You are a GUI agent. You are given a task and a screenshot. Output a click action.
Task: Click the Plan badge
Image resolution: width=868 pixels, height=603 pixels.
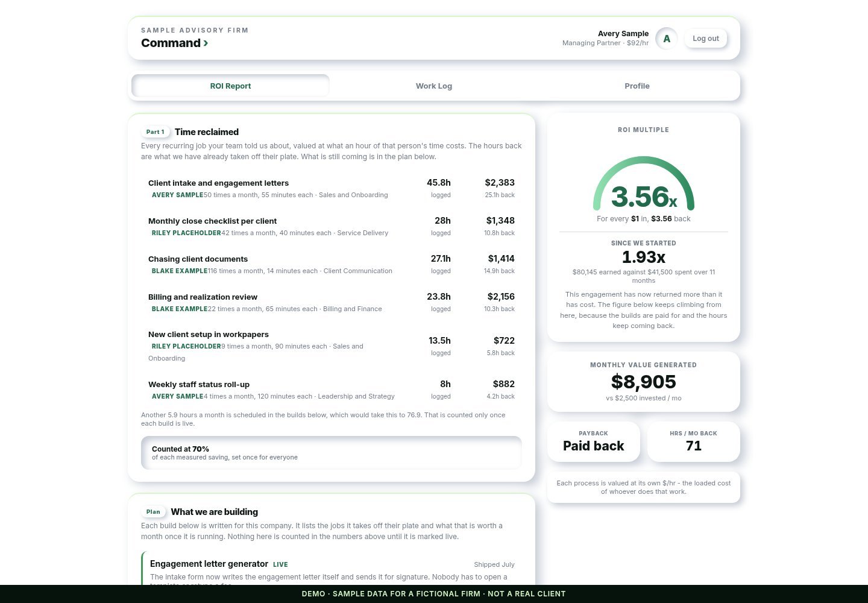[x=153, y=512]
